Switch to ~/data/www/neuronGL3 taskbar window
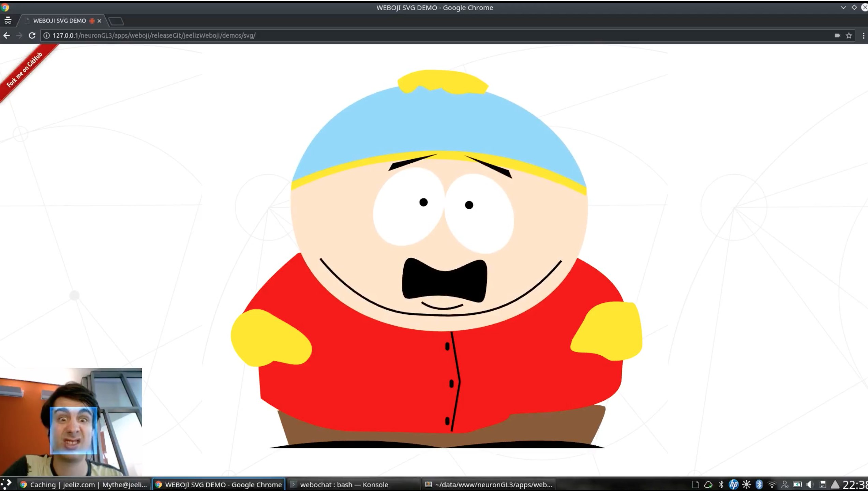Screen dimensions: 868x491 coord(489,485)
